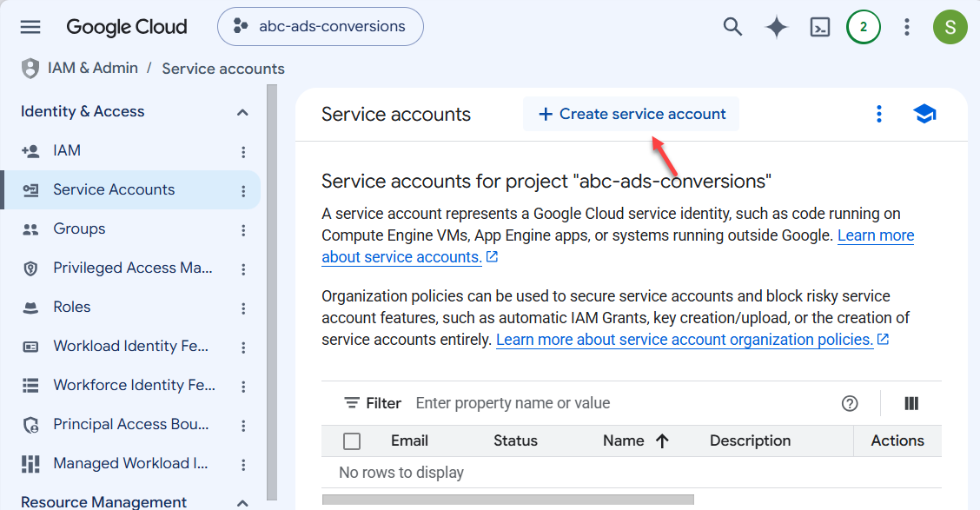
Task: Click the Service accounts breadcrumb
Action: pyautogui.click(x=223, y=69)
